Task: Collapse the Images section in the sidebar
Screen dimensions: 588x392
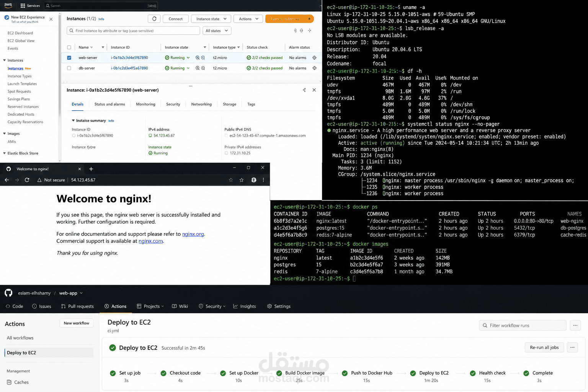Action: pyautogui.click(x=5, y=134)
